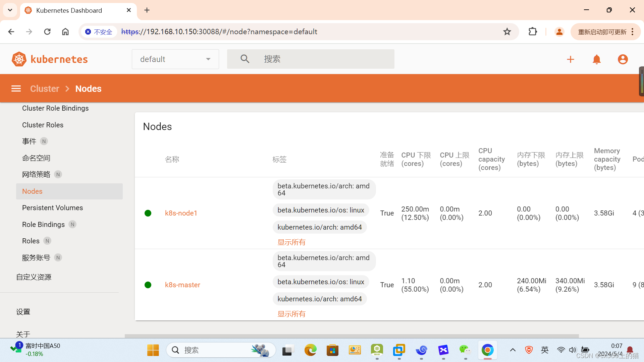644x362 pixels.
Task: Open 事件 events in sidebar
Action: (x=29, y=141)
